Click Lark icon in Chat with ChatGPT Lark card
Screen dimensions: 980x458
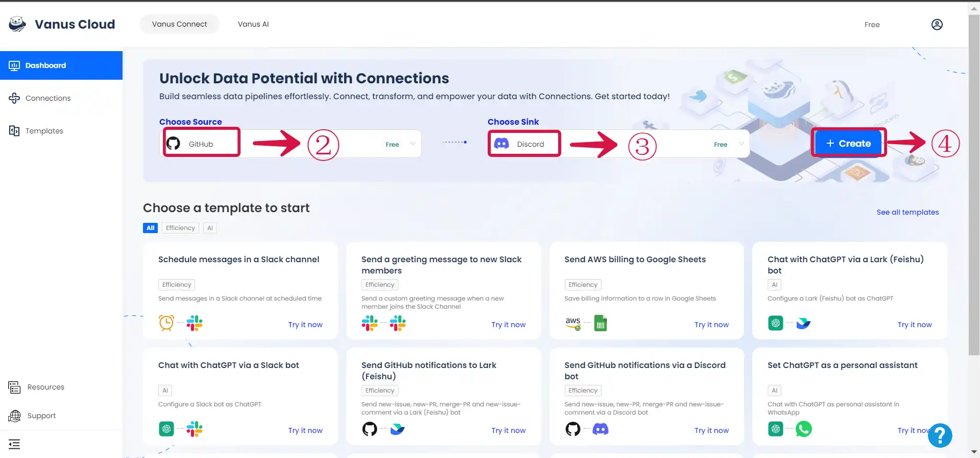point(803,324)
